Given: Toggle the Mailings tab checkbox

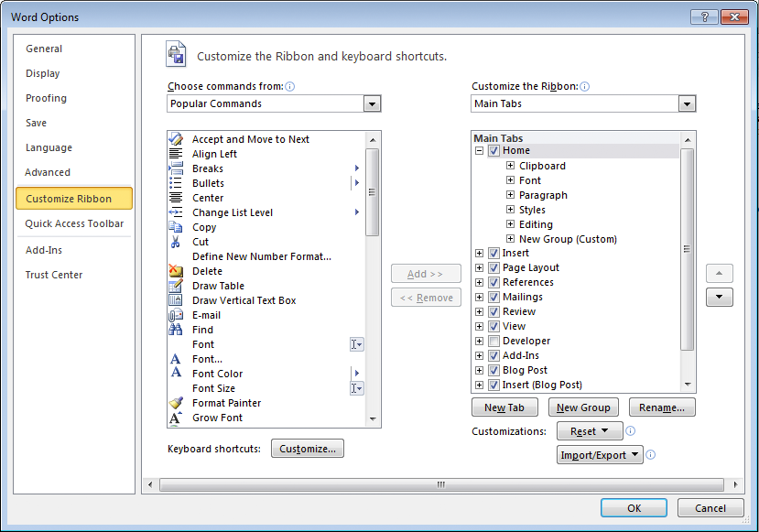Looking at the screenshot, I should coord(493,297).
